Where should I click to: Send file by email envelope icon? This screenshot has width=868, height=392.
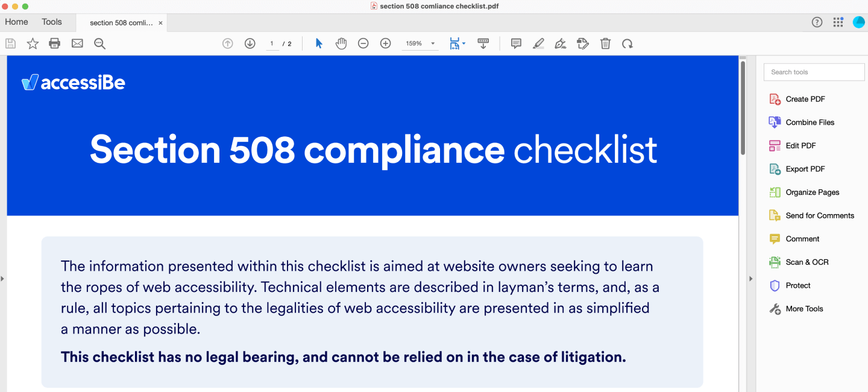pos(77,43)
